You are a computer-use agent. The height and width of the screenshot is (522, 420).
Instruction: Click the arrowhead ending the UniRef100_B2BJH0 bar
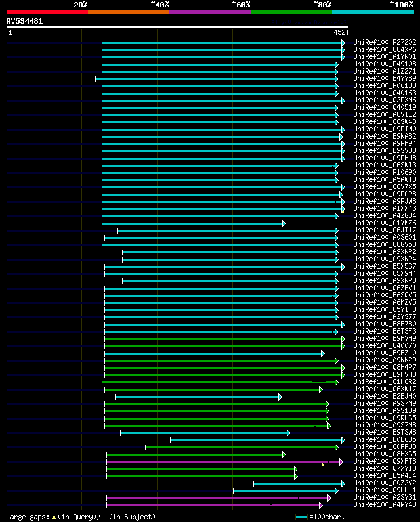(280, 397)
